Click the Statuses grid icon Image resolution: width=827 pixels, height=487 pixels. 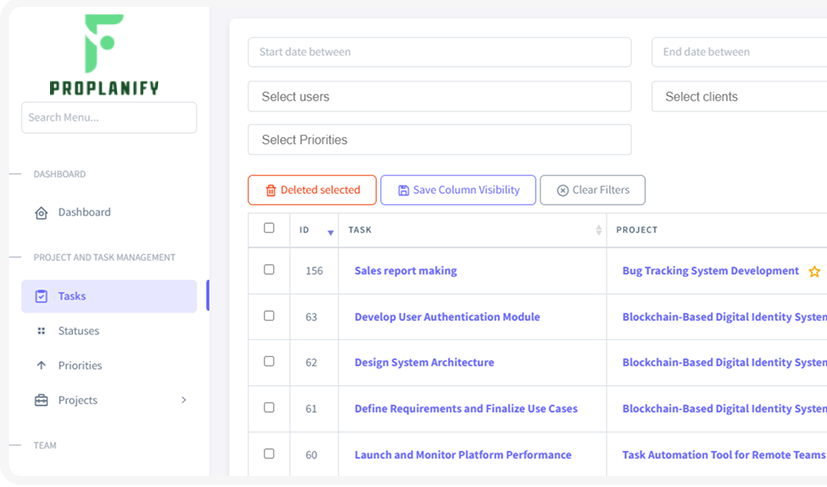[41, 331]
